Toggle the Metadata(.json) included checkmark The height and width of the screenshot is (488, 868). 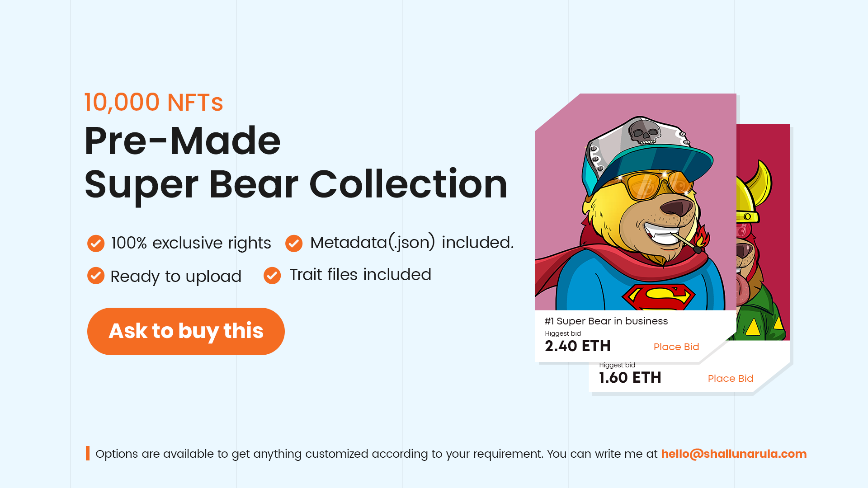294,243
